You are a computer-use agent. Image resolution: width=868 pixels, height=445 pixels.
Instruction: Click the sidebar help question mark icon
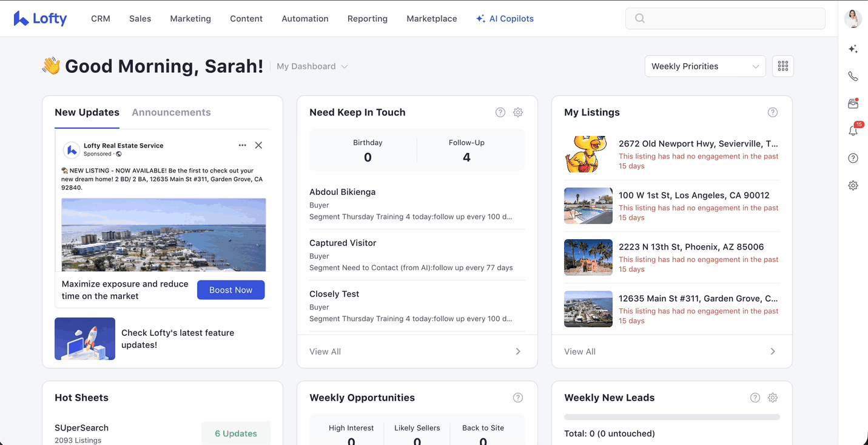point(853,158)
